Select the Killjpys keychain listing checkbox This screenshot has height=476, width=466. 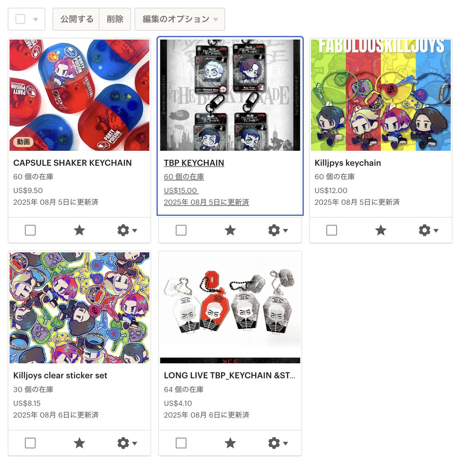331,230
